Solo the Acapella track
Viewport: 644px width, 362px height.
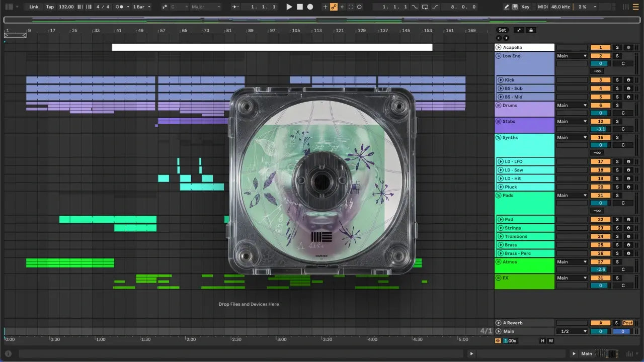tap(617, 47)
